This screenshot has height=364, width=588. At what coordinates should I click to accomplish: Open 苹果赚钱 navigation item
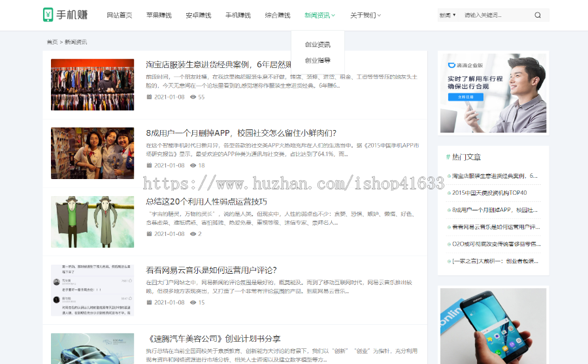point(159,16)
